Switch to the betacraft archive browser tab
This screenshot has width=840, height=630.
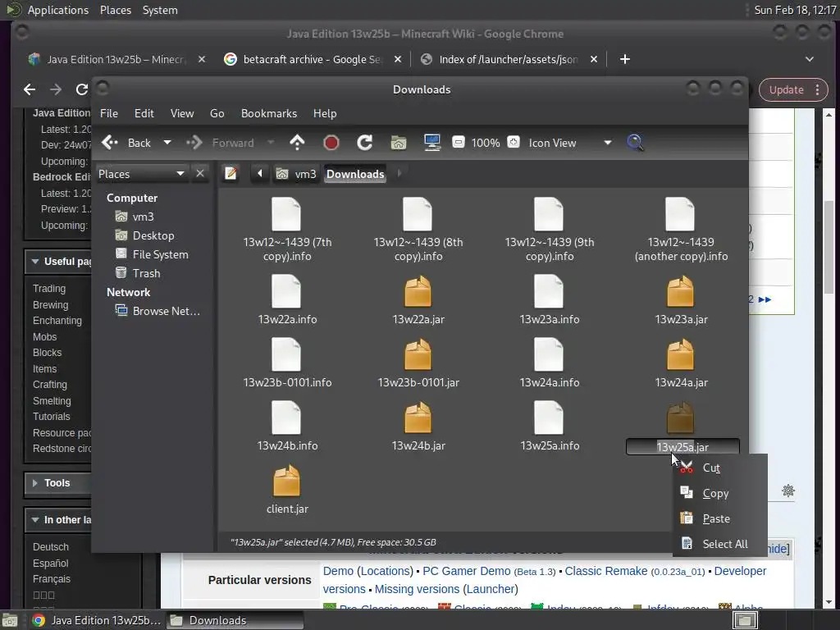tap(304, 59)
